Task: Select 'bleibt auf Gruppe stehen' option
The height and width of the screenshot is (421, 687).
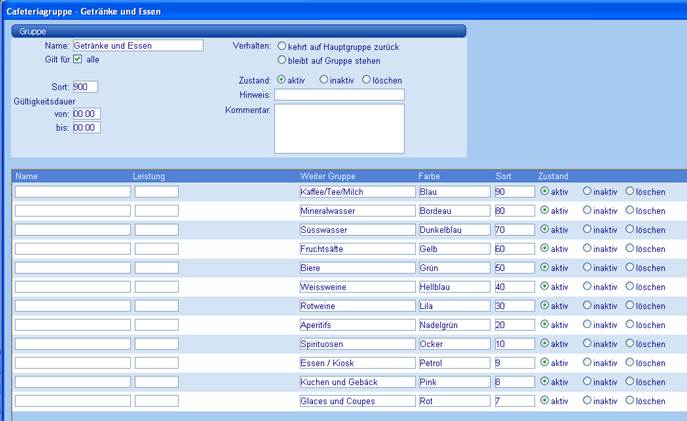Action: coord(282,60)
